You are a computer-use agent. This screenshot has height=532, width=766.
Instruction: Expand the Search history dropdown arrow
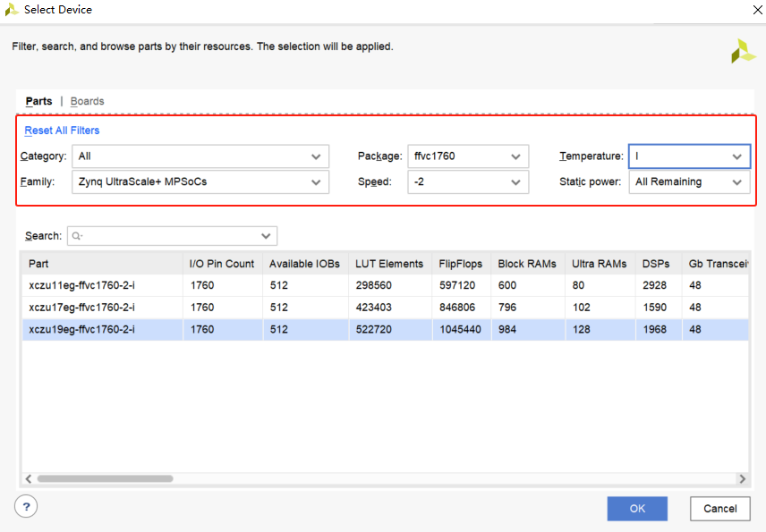coord(266,236)
